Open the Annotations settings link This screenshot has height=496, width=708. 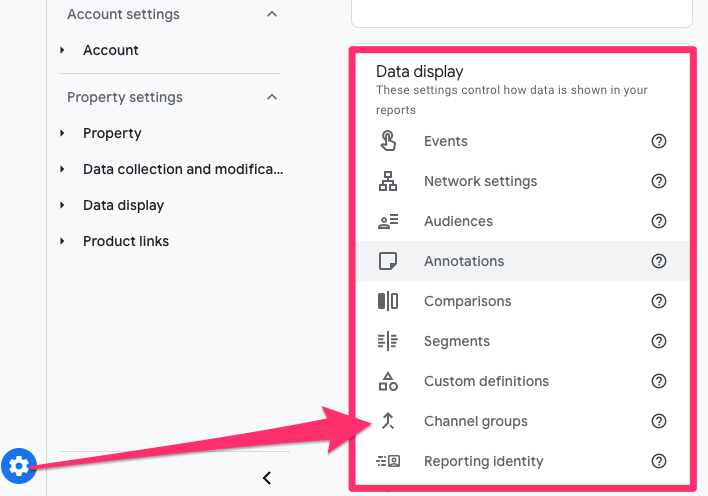click(464, 261)
